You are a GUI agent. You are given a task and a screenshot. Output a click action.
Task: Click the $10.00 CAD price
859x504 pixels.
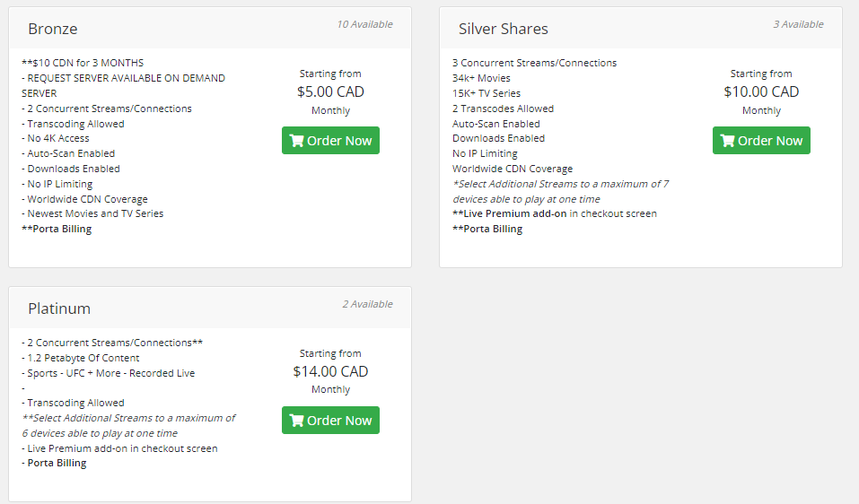point(761,92)
